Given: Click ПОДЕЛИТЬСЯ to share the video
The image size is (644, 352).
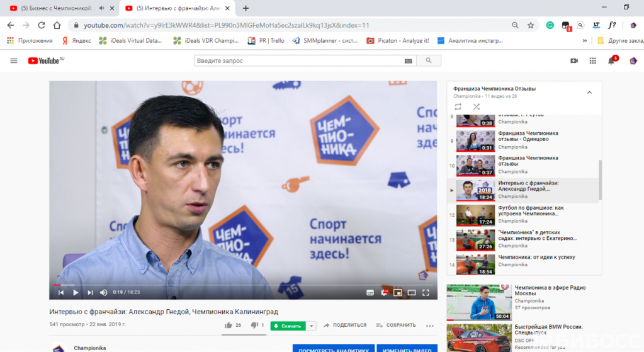Looking at the screenshot, I should coord(345,326).
